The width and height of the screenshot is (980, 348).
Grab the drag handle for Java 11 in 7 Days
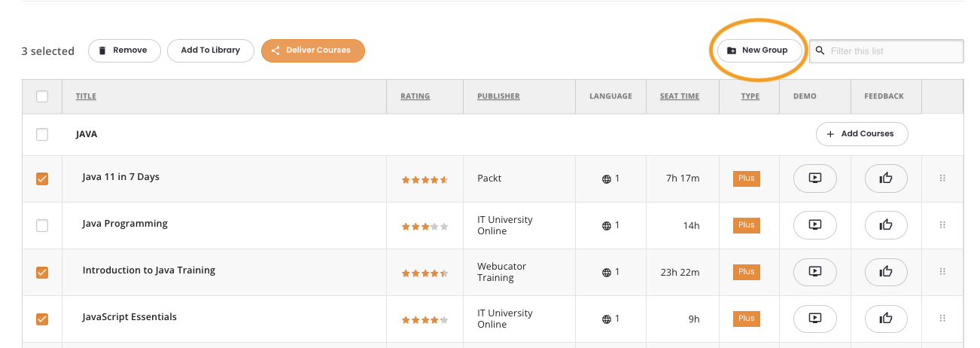coord(942,179)
